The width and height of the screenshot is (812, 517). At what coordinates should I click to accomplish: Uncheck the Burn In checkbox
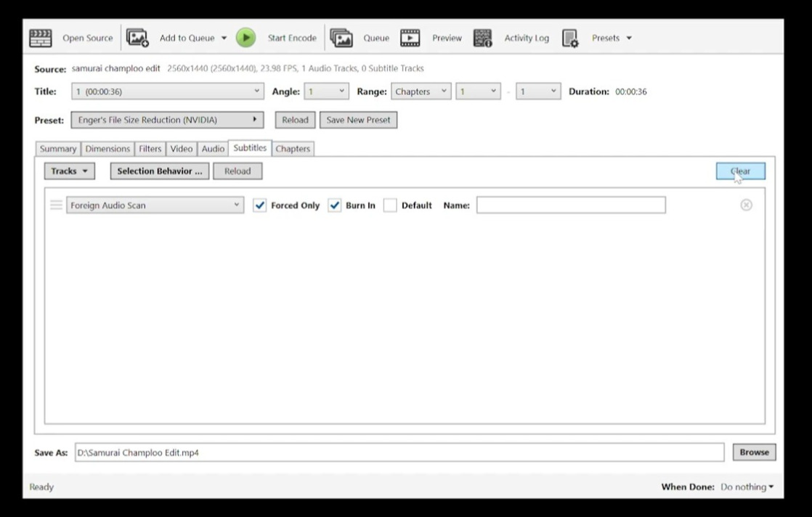click(x=335, y=205)
